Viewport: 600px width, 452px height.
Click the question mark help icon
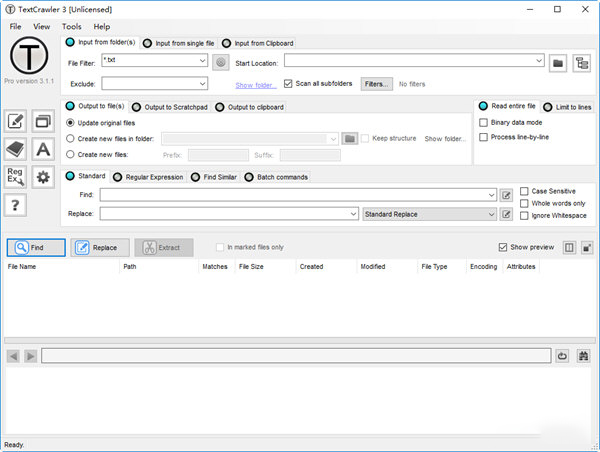click(x=16, y=205)
